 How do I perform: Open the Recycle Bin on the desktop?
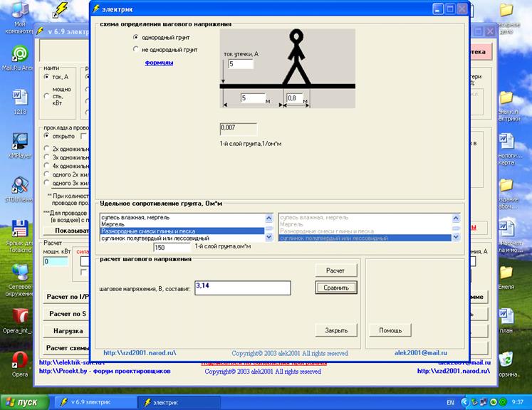506,359
